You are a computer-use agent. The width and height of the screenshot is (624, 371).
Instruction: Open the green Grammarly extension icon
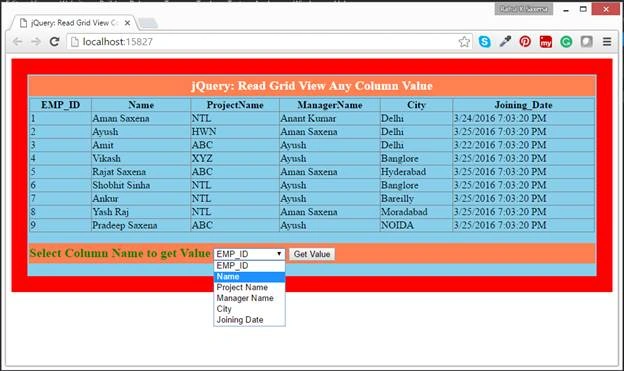click(566, 41)
